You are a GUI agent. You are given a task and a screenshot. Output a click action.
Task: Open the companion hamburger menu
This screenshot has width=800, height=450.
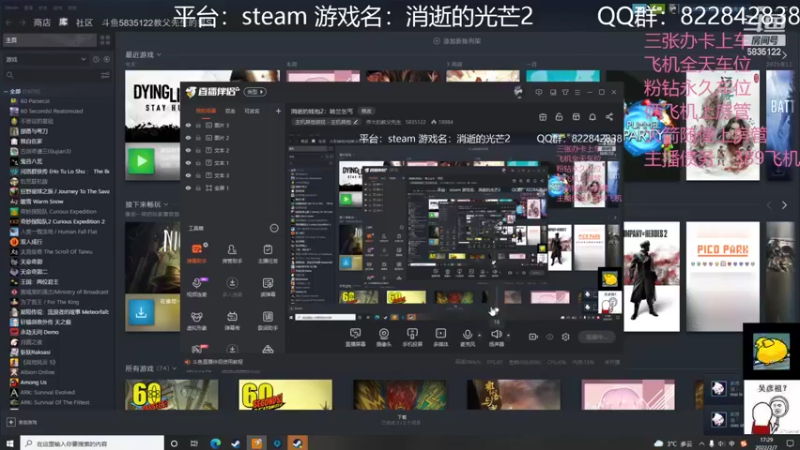tap(578, 92)
